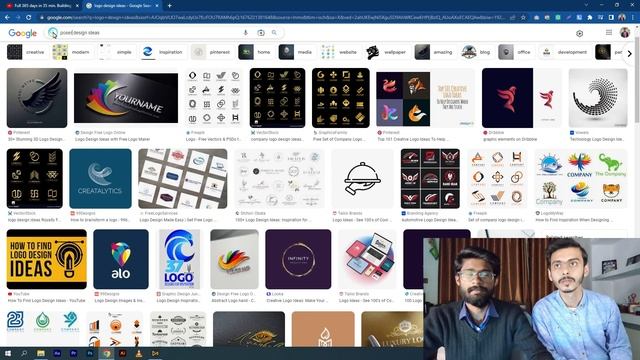Close the YouTube browser tab
The width and height of the screenshot is (640, 360).
pos(77,6)
